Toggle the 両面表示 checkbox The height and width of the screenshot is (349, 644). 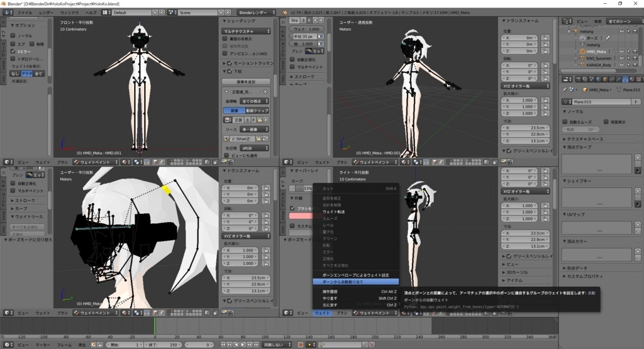coord(606,122)
